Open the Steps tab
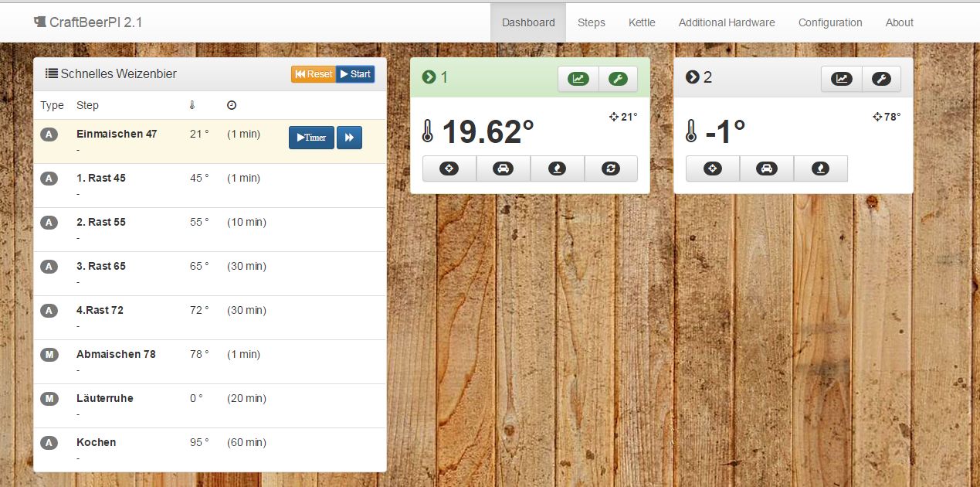Viewport: 980px width, 487px height. [591, 22]
